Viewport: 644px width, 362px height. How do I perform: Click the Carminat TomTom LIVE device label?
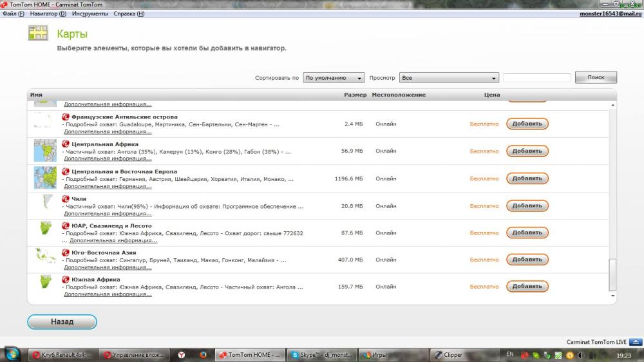pyautogui.click(x=596, y=342)
